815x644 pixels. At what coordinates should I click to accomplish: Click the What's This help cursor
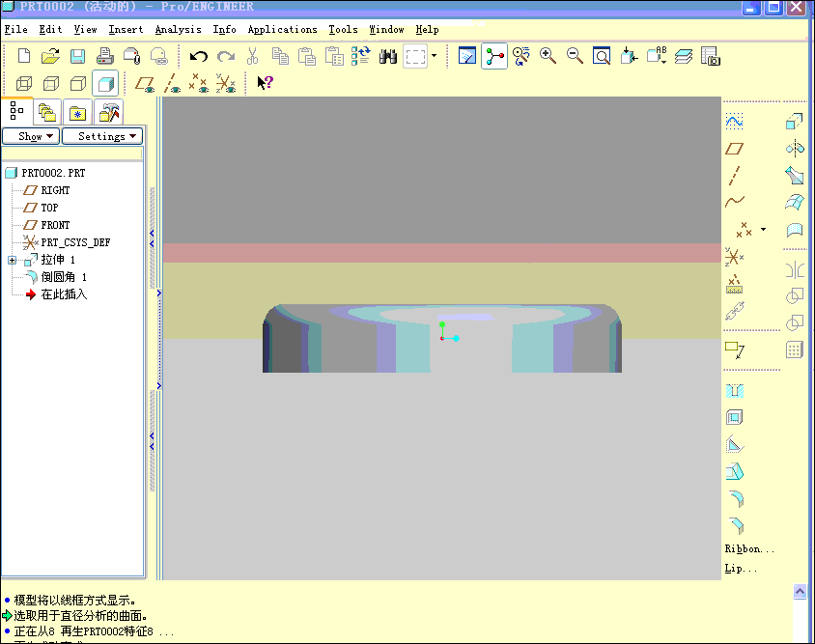266,83
